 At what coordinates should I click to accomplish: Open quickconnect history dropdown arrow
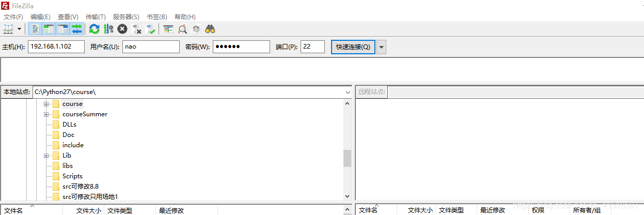pos(381,47)
